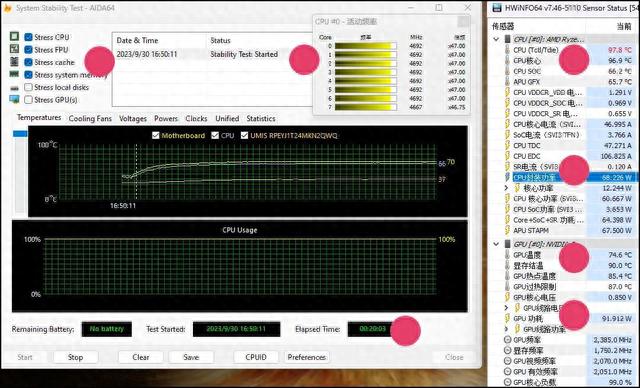
Task: Select the Temperatures tab
Action: click(39, 118)
